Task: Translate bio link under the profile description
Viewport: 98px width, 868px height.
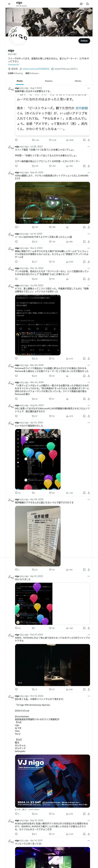Action: coord(14,64)
